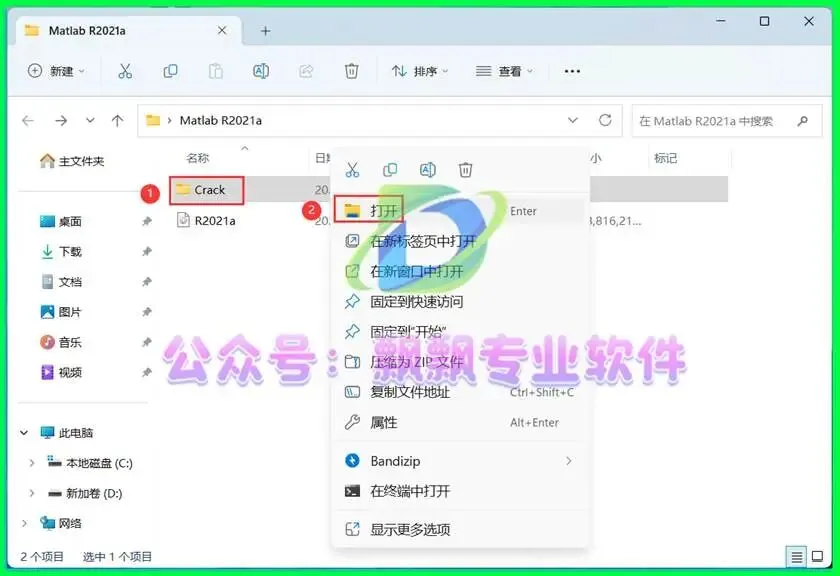Viewport: 840px width, 576px height.
Task: Click the Copy icon in the context menu
Action: tap(390, 170)
